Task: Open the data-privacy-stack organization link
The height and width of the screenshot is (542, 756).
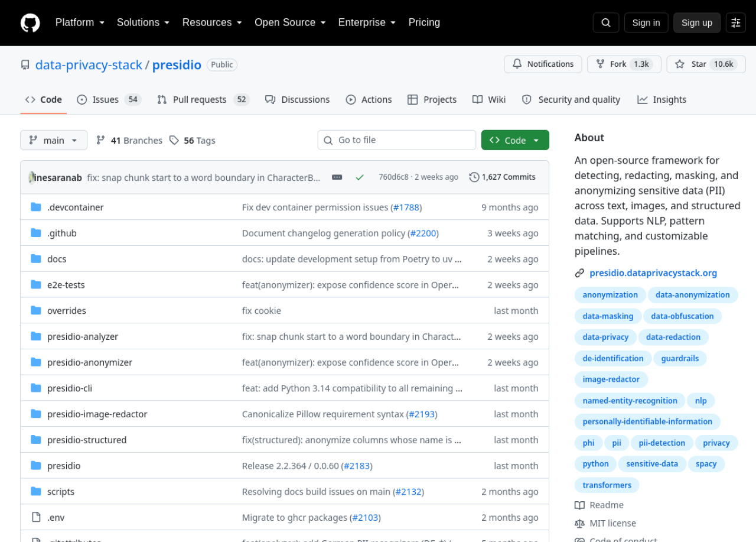Action: click(89, 65)
